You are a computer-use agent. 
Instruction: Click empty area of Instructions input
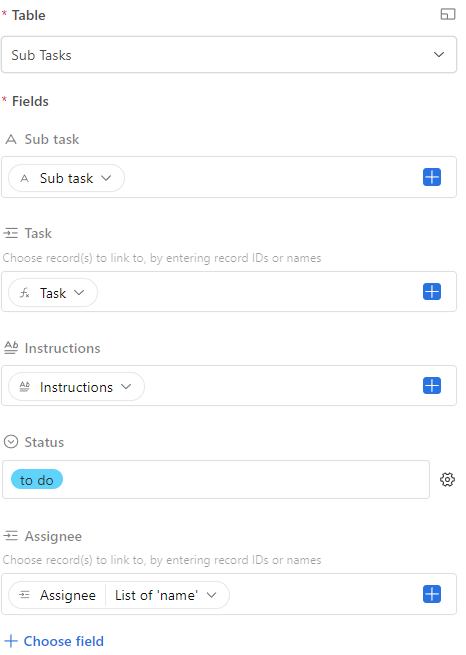282,386
